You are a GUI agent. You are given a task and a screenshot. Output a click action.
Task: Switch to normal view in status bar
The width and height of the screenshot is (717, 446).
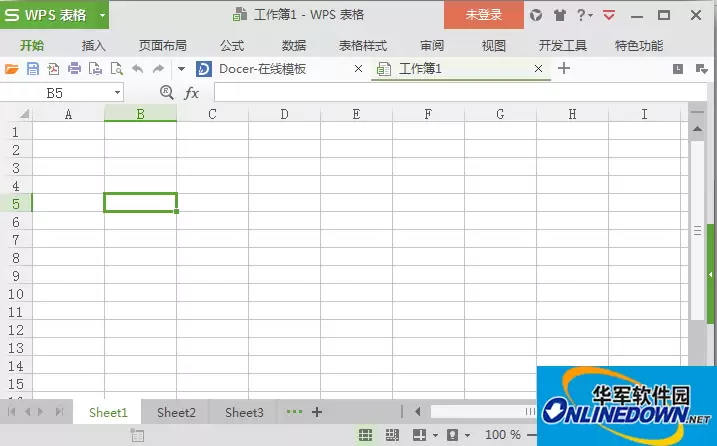tap(365, 435)
